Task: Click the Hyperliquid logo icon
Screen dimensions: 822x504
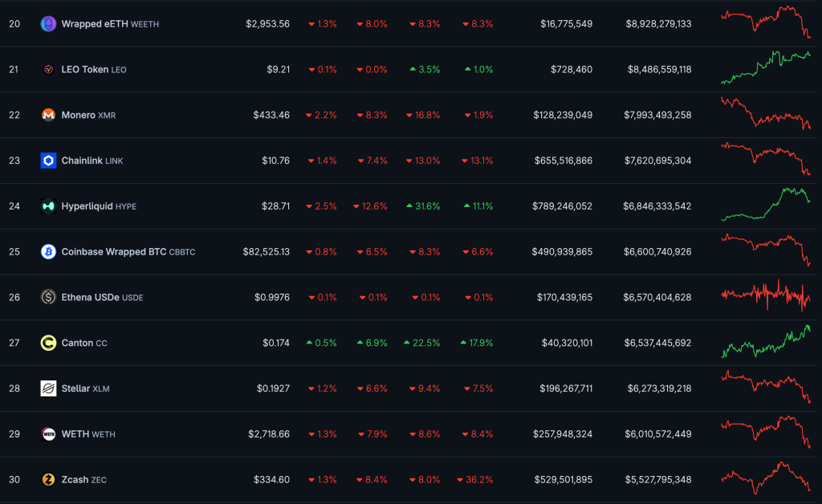Action: [x=48, y=206]
